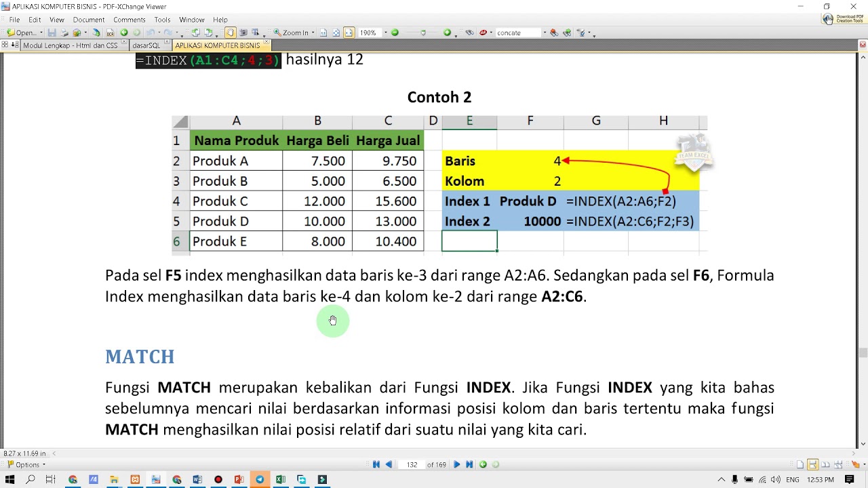868x488 pixels.
Task: Click the concate search text field
Action: [x=519, y=33]
